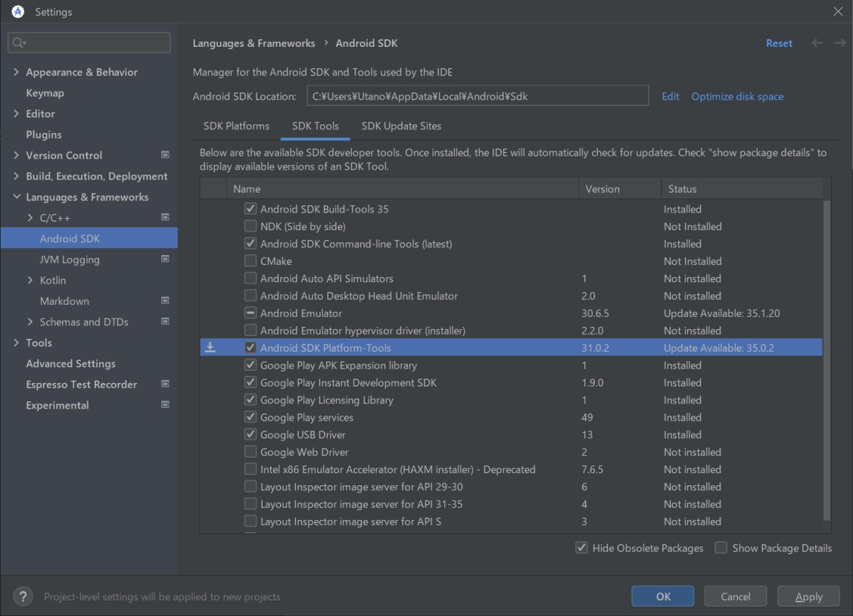Screen dimensions: 853x616
Task: Check NDK (Side by side)
Action: tap(250, 226)
